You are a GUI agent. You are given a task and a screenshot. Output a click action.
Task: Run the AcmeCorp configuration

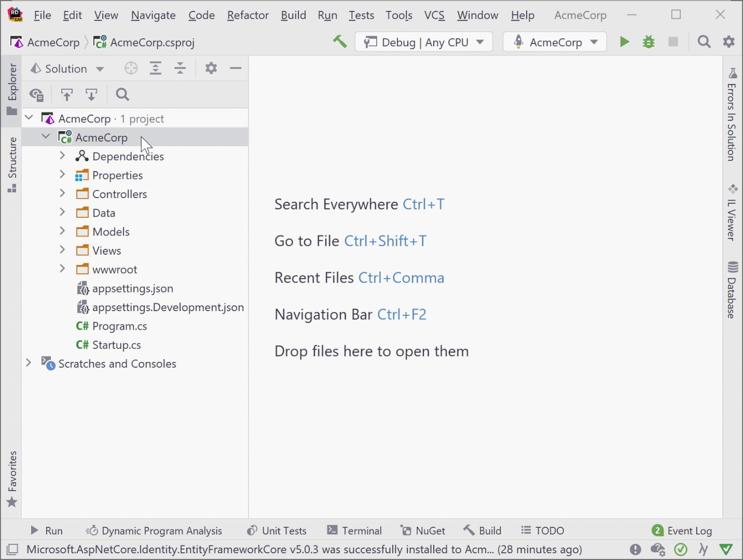pos(624,41)
